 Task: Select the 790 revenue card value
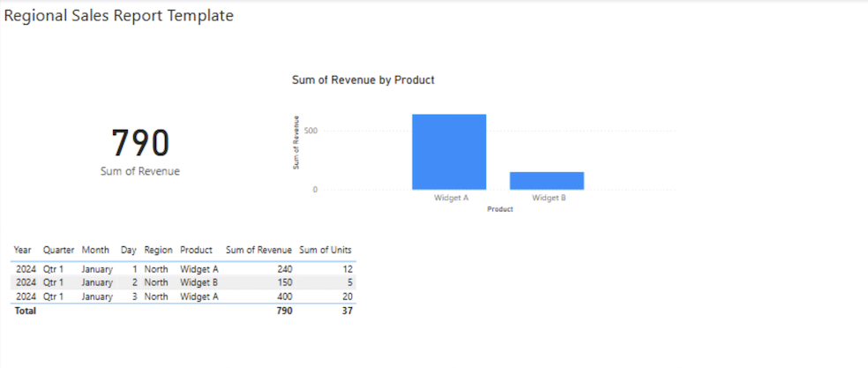click(x=140, y=143)
